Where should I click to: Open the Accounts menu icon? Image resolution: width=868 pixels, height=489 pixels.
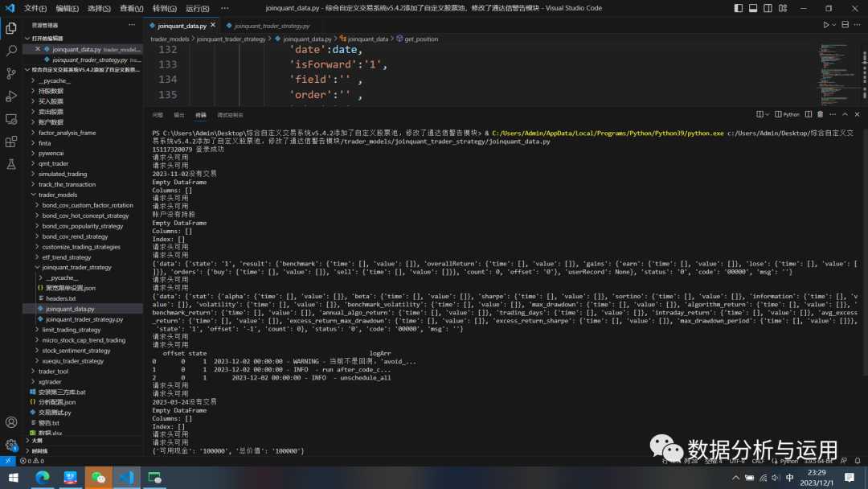[11, 422]
